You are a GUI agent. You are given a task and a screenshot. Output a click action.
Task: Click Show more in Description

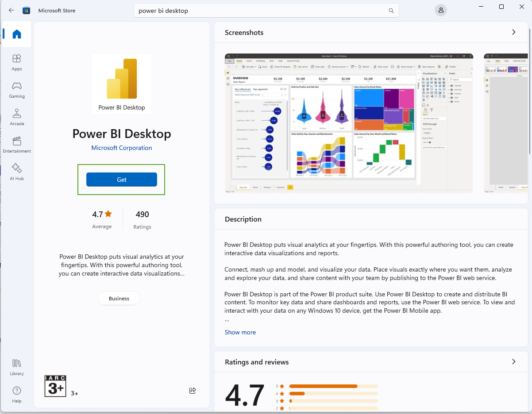click(240, 332)
